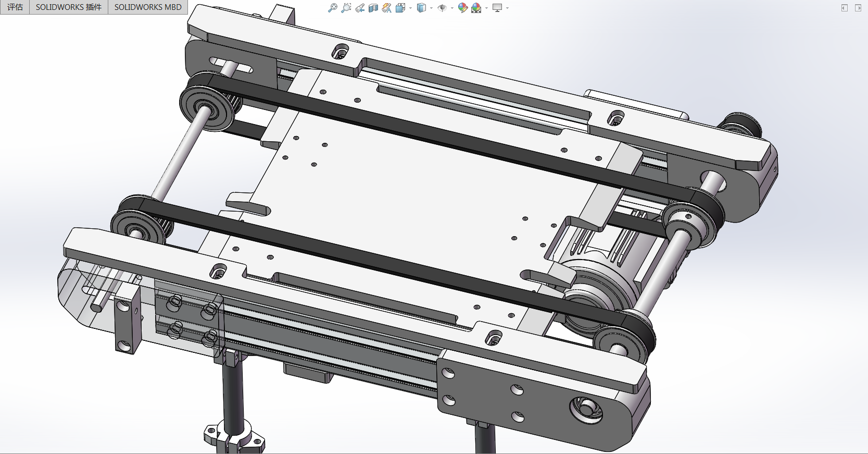Image resolution: width=868 pixels, height=454 pixels.
Task: Expand the View Orientation dropdown arrow
Action: tap(410, 8)
